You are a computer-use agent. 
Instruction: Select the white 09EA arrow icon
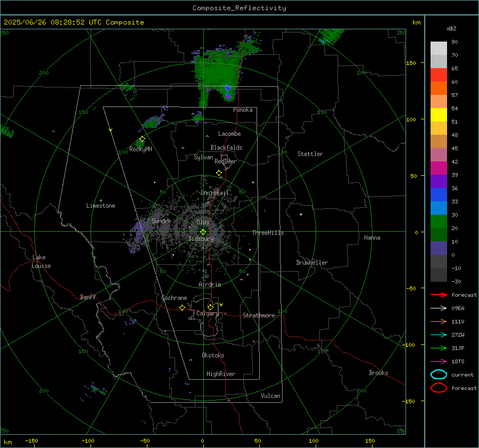click(439, 308)
